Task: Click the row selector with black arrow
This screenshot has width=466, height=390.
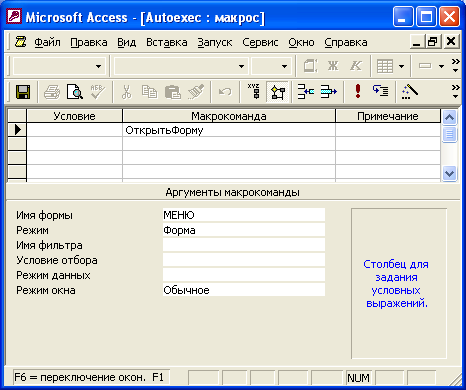Action: pos(17,130)
